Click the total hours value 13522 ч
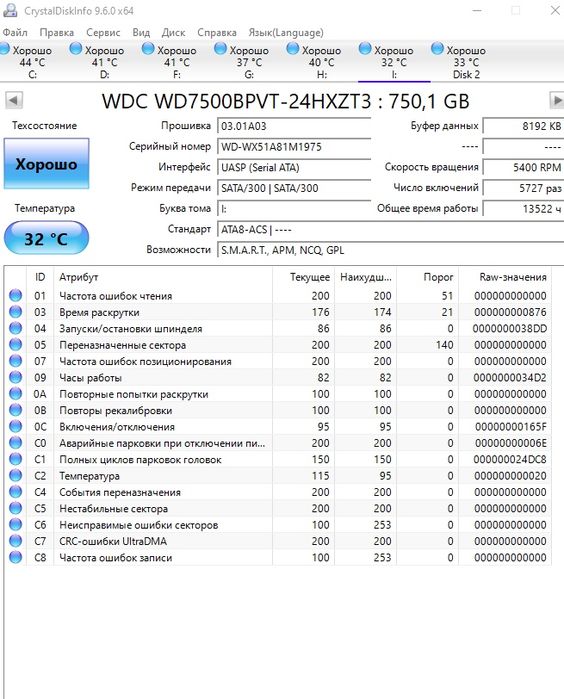564x699 pixels. tap(523, 209)
